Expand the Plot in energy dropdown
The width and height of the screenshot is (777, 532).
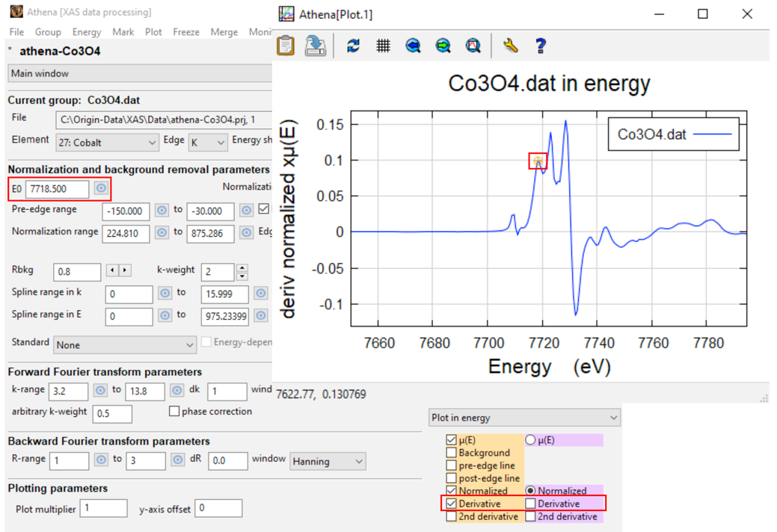pyautogui.click(x=524, y=418)
